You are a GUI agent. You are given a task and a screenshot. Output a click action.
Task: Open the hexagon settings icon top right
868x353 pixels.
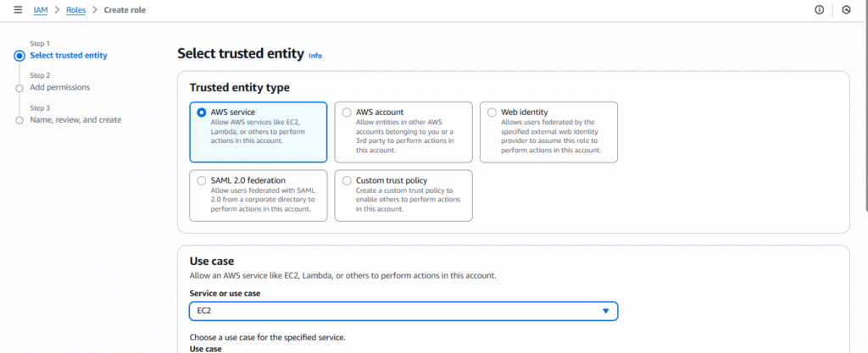846,10
